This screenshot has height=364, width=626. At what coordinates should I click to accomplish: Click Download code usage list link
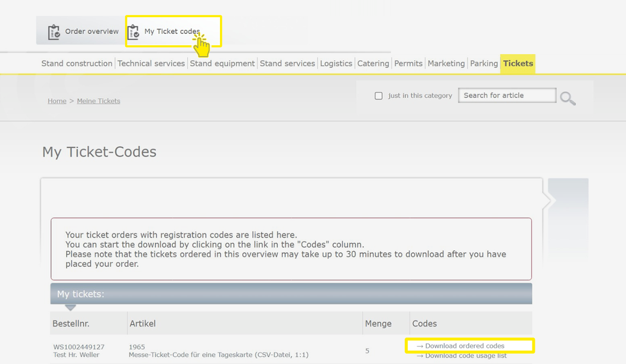coord(466,356)
